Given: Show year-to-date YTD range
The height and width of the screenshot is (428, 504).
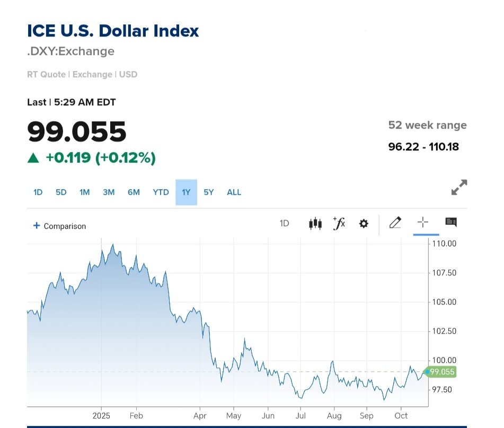Looking at the screenshot, I should coord(161,192).
